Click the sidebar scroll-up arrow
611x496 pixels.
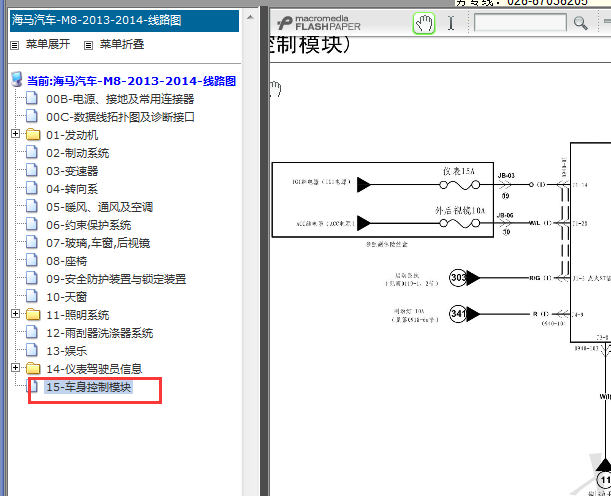[x=251, y=17]
